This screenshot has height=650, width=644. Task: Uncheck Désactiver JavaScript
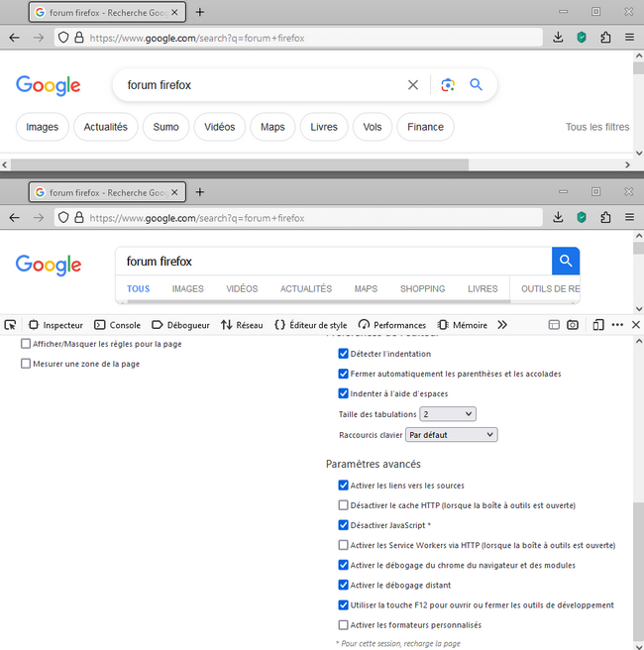coord(343,525)
